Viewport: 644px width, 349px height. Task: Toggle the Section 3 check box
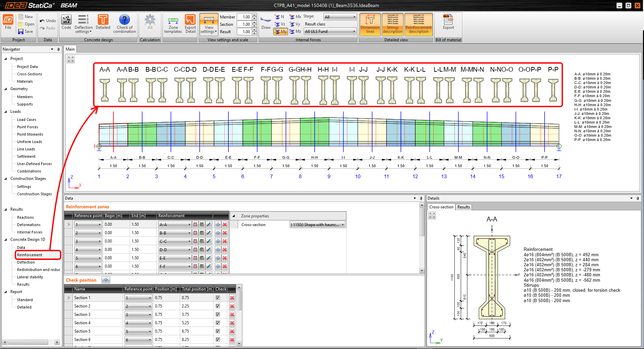pyautogui.click(x=218, y=315)
